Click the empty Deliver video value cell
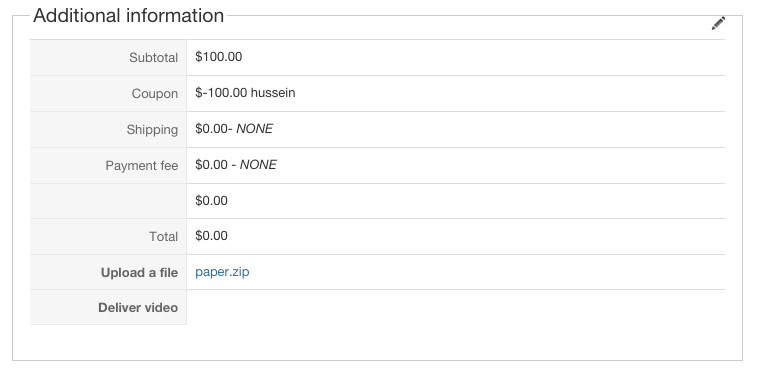 click(x=456, y=307)
